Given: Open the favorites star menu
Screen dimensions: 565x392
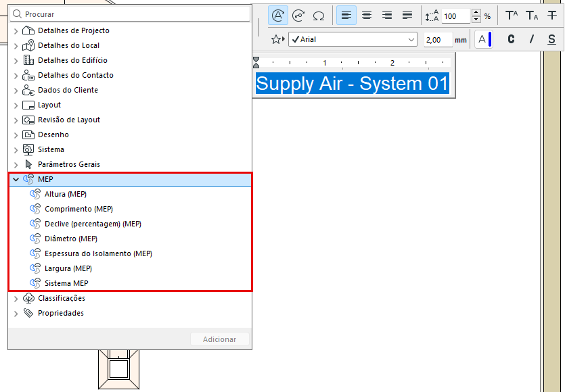Looking at the screenshot, I should (278, 39).
